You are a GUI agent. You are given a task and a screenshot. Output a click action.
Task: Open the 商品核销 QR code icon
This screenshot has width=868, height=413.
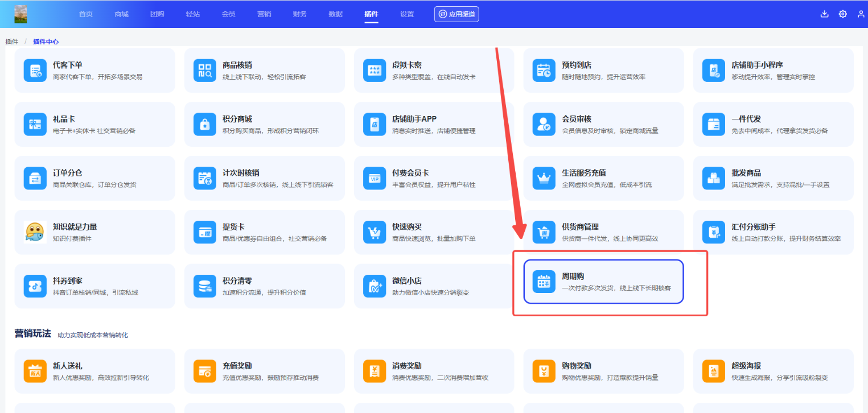205,71
